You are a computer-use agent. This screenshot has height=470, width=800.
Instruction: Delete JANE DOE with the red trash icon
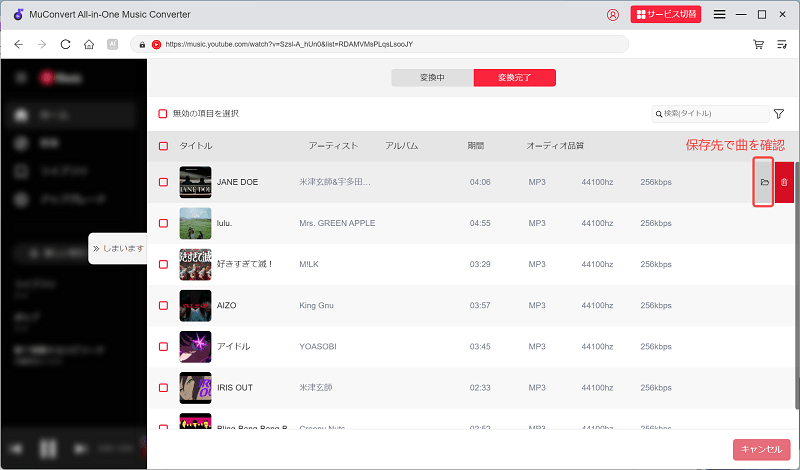coord(784,182)
